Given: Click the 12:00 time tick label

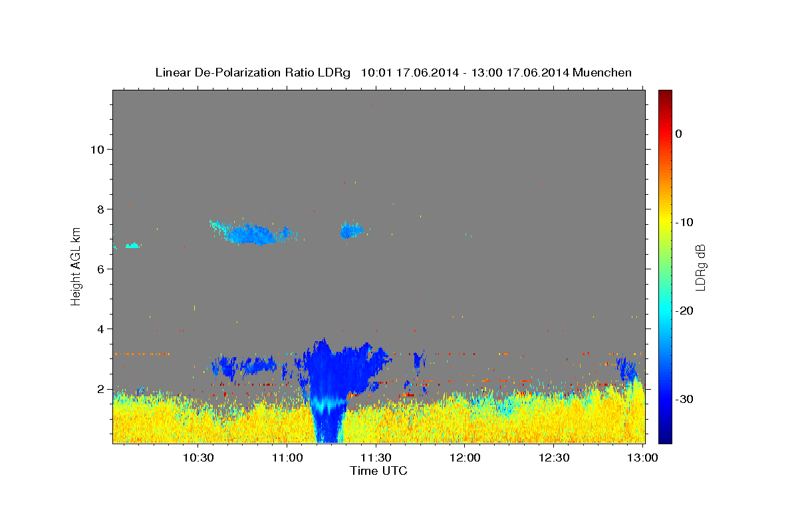Looking at the screenshot, I should pyautogui.click(x=465, y=458).
